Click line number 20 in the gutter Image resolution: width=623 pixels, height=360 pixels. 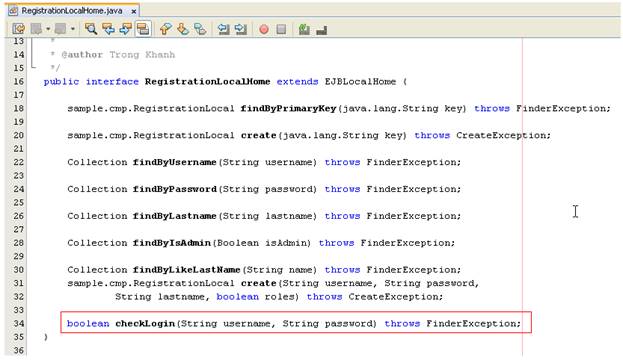pos(19,135)
